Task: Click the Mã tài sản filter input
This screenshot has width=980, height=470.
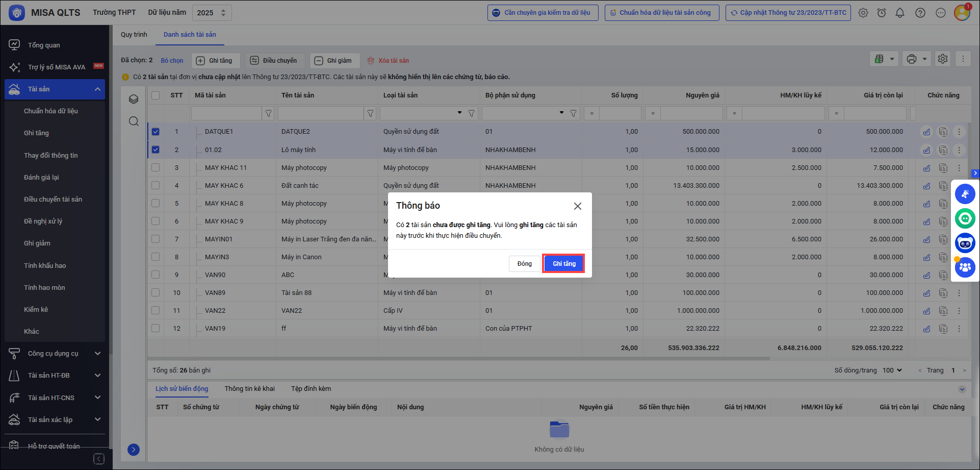Action: click(x=226, y=113)
